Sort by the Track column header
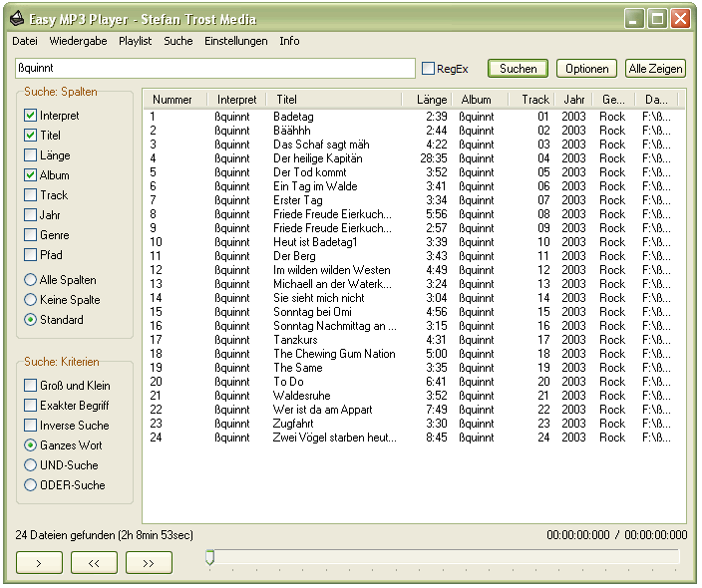This screenshot has height=588, width=702. 531,100
